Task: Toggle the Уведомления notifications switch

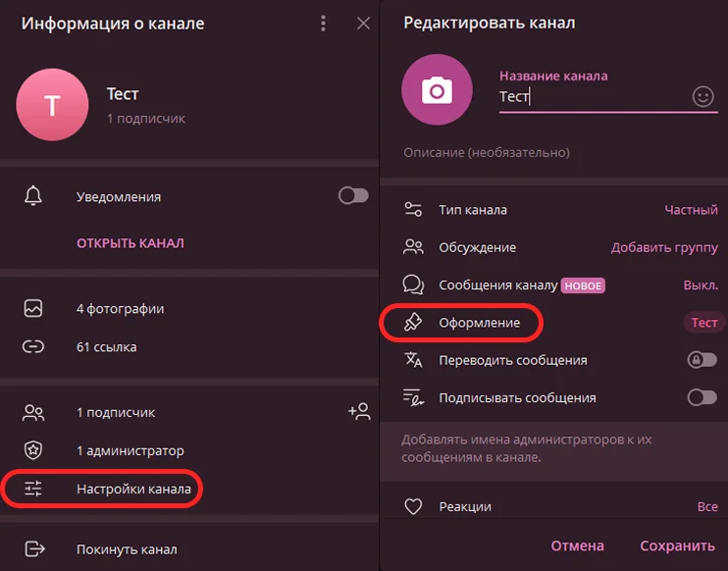Action: [x=353, y=196]
